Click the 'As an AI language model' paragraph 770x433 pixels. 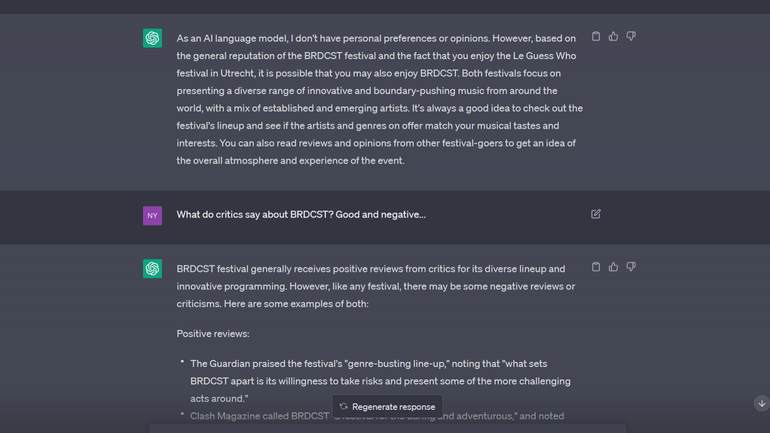[378, 99]
